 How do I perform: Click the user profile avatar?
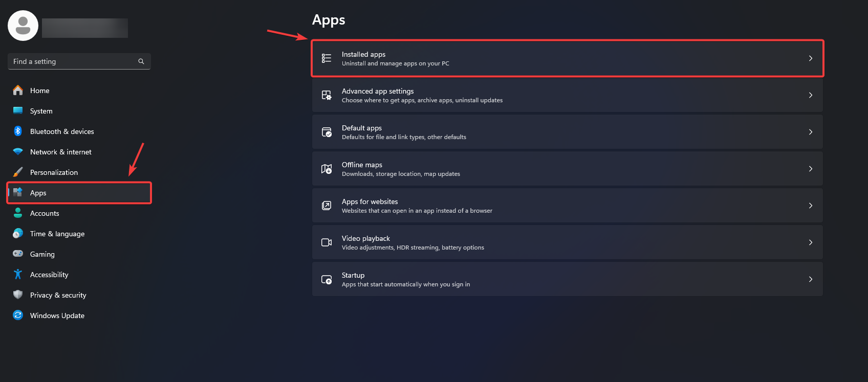(23, 25)
